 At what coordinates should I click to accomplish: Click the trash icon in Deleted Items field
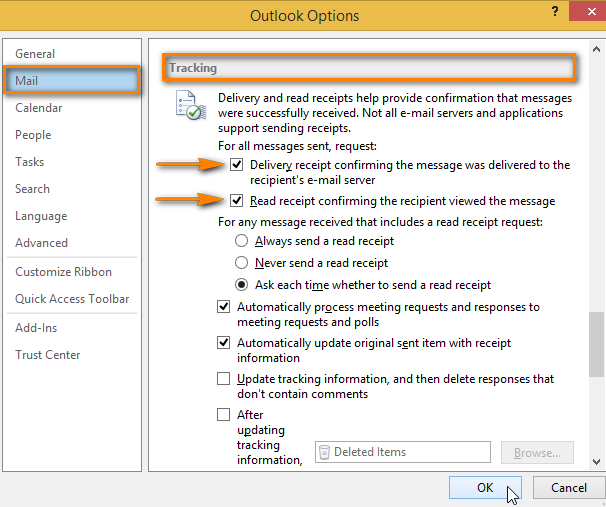[325, 452]
